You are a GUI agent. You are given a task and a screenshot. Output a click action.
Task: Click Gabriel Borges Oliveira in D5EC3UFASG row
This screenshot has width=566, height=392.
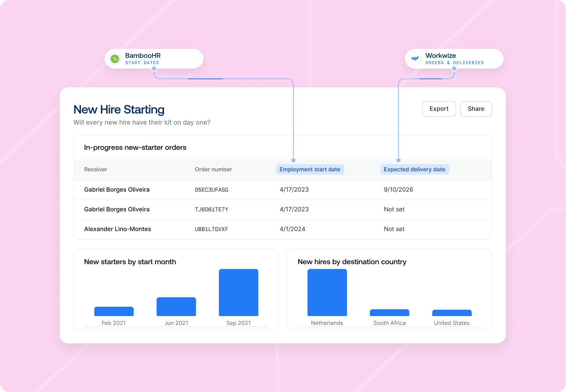(117, 189)
